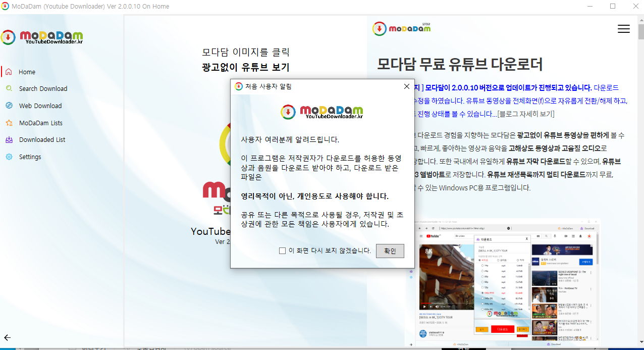The height and width of the screenshot is (350, 644).
Task: Click the MoDaDam logo in the sidebar
Action: tap(42, 37)
